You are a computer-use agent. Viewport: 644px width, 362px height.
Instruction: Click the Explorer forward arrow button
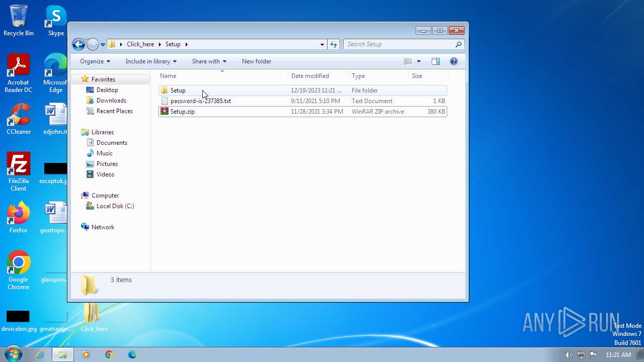click(x=93, y=44)
